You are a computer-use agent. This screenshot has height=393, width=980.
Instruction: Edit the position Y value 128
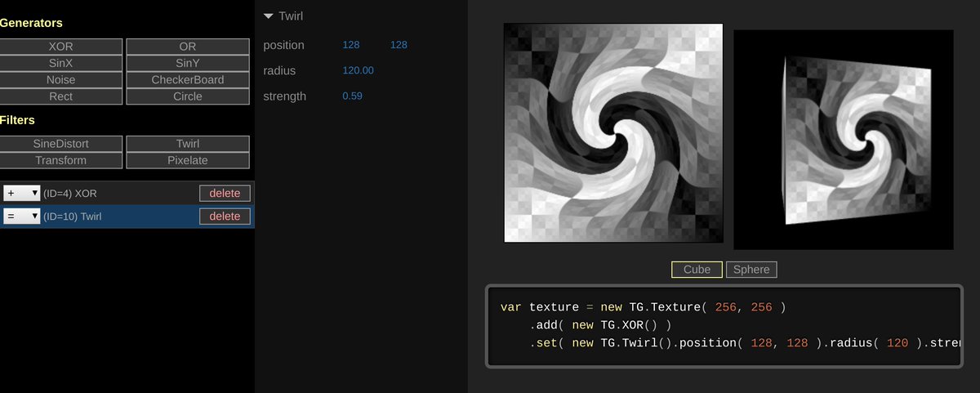[399, 45]
